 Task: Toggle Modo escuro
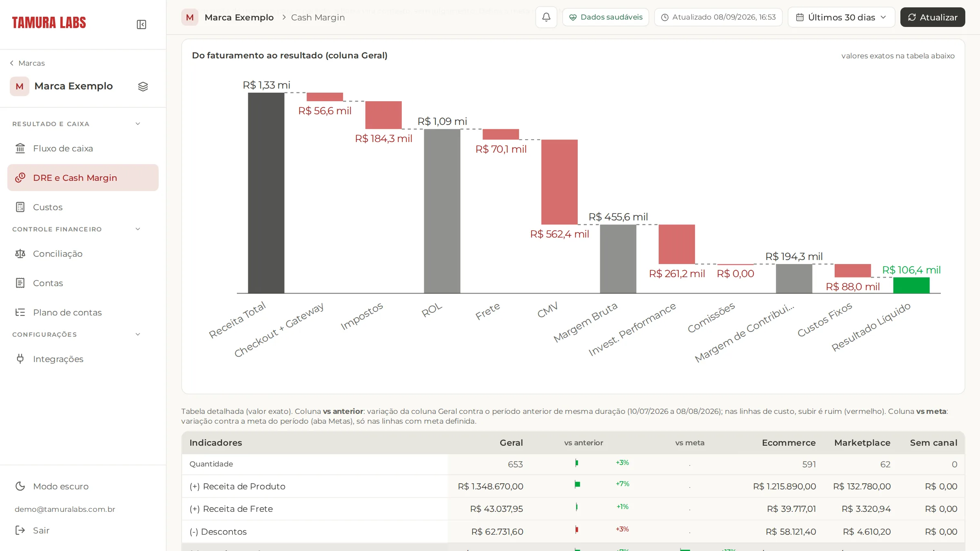click(83, 486)
